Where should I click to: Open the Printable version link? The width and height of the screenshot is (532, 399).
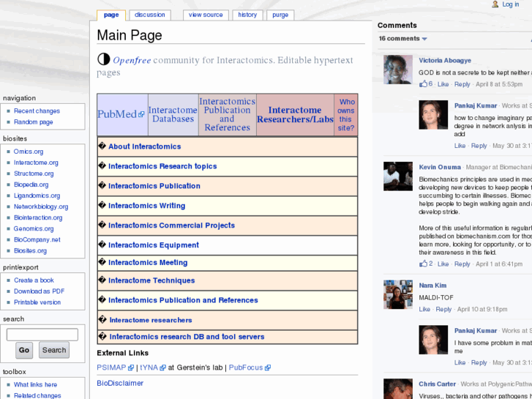pos(37,302)
